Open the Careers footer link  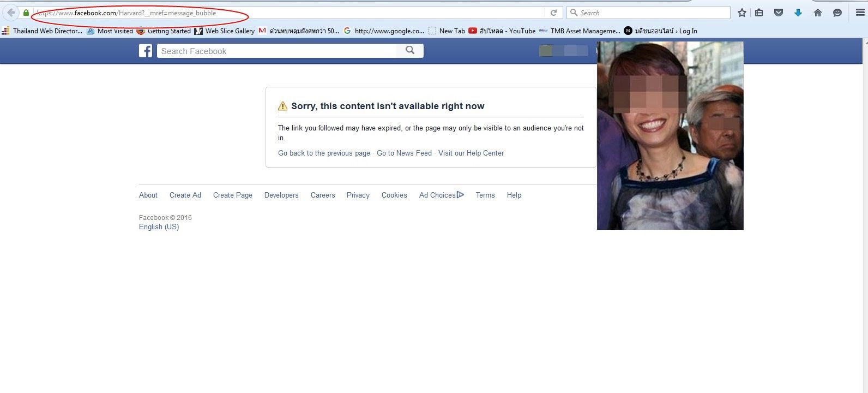[x=323, y=195]
